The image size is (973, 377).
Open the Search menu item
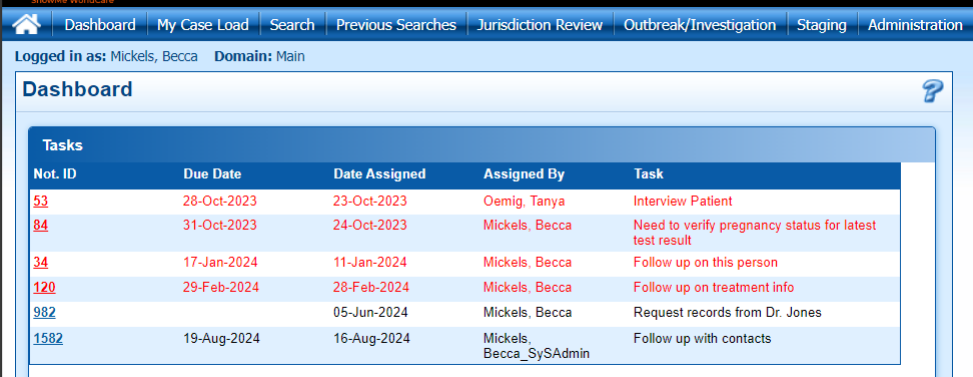[292, 25]
